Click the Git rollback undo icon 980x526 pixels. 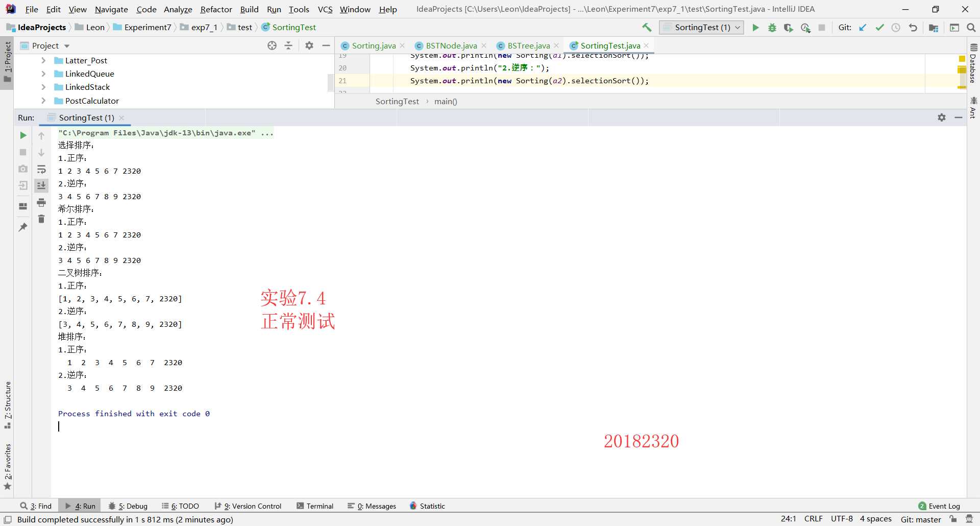click(913, 28)
